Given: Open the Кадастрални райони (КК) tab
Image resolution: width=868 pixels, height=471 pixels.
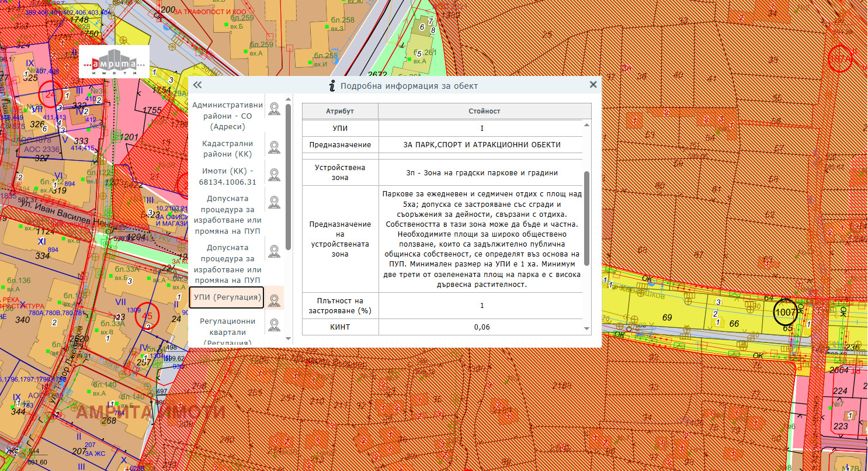Looking at the screenshot, I should 227,148.
